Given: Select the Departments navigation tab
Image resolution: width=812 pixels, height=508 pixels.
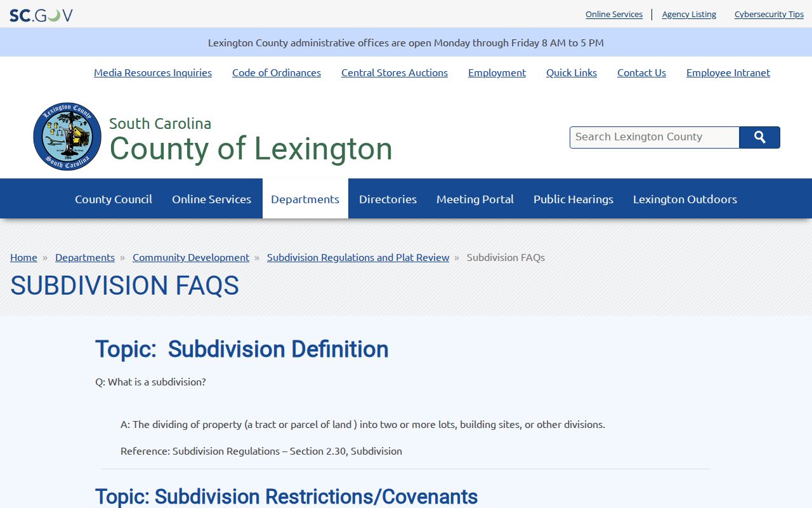Looking at the screenshot, I should [x=305, y=199].
